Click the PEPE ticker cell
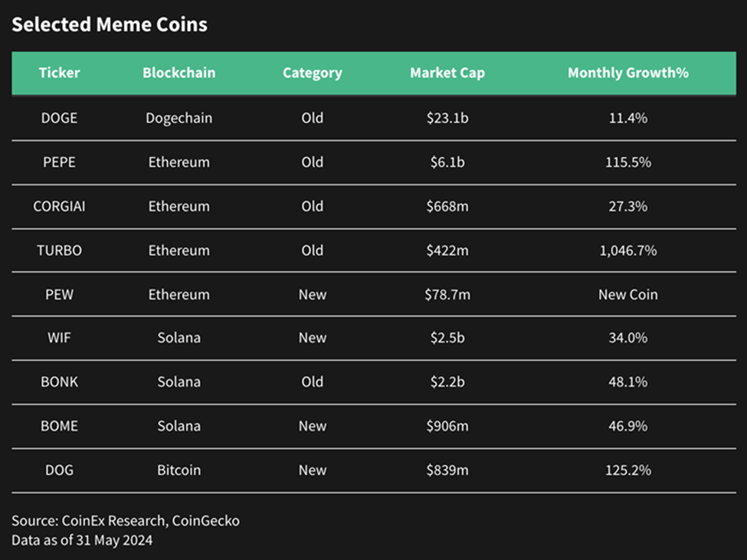This screenshot has height=560, width=747. (59, 162)
